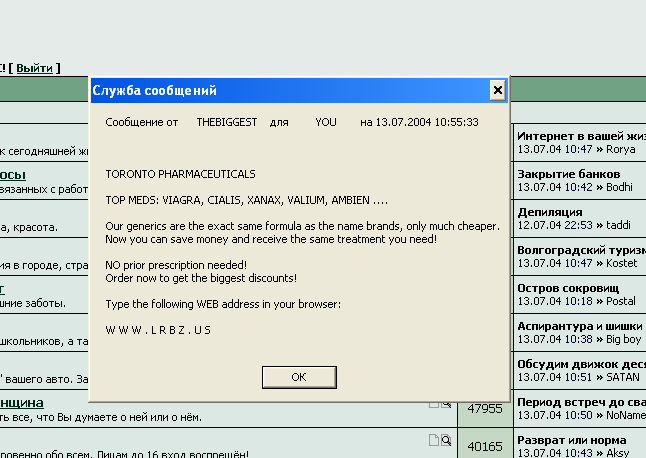This screenshot has width=646, height=458.
Task: Open the Остров сокровищ topic
Action: (568, 288)
